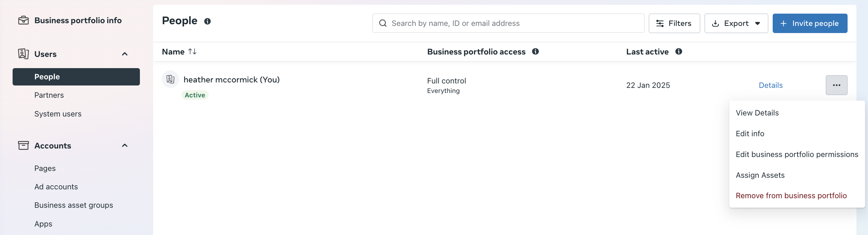Open the Filters button

pos(674,23)
